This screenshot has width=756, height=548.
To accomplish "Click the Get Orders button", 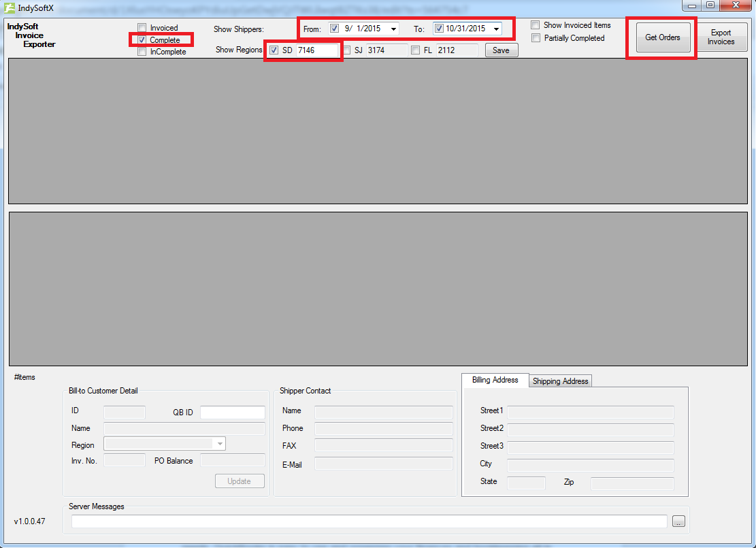I will 662,37.
